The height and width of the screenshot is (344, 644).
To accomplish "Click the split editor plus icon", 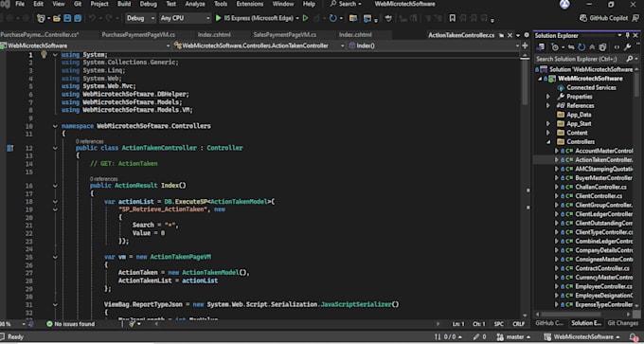I will tap(525, 45).
